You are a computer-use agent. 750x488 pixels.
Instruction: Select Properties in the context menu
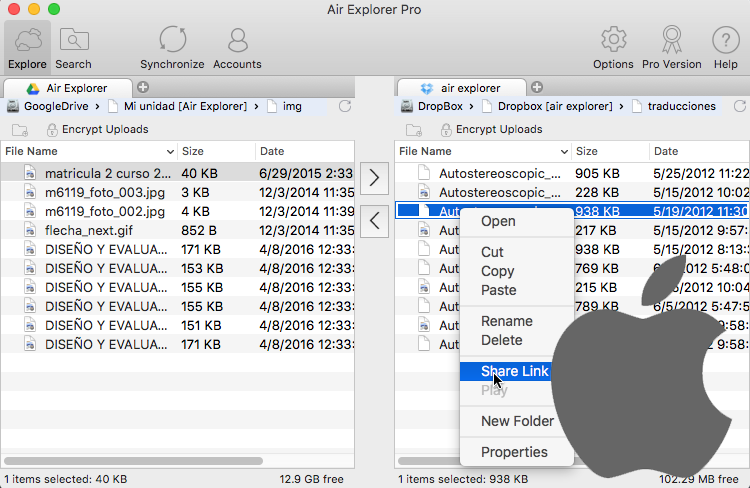pyautogui.click(x=514, y=452)
